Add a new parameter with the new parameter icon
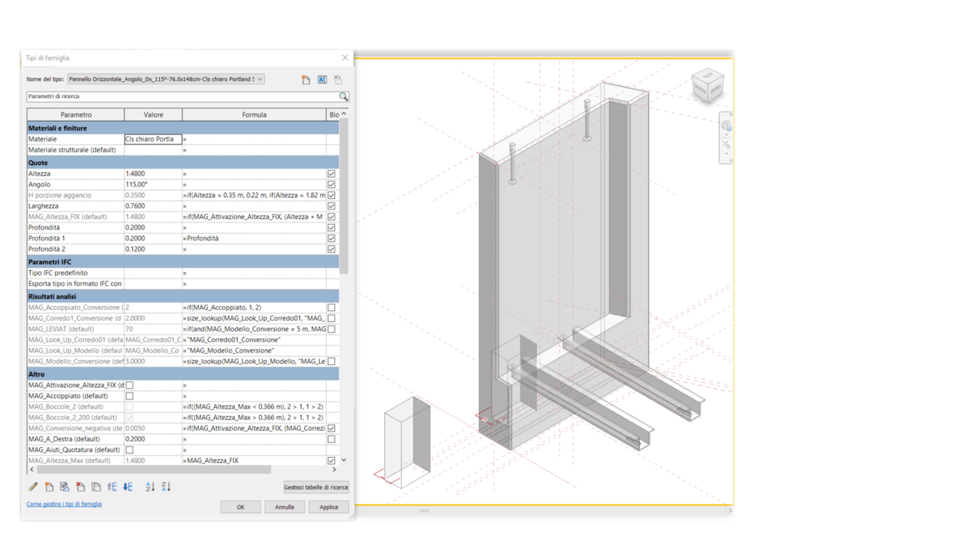The image size is (980, 551). point(50,487)
